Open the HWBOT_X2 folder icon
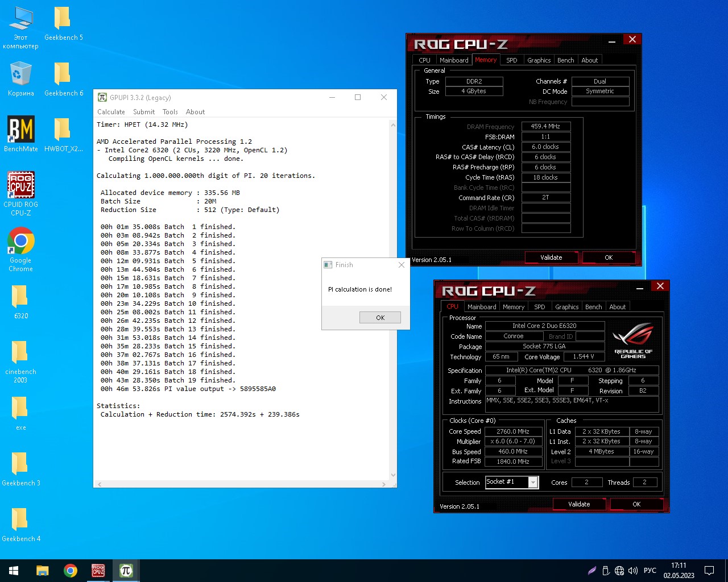This screenshot has height=582, width=728. click(x=63, y=134)
